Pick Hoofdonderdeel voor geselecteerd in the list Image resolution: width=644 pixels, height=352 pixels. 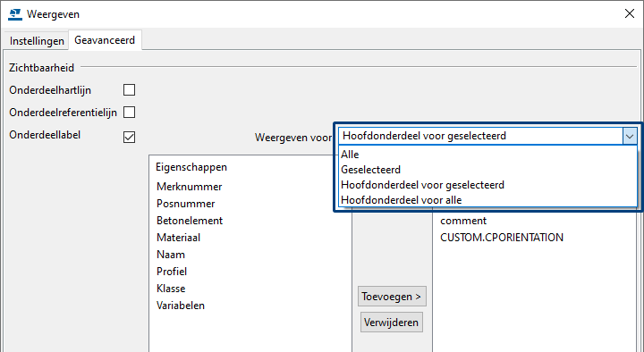(487, 185)
